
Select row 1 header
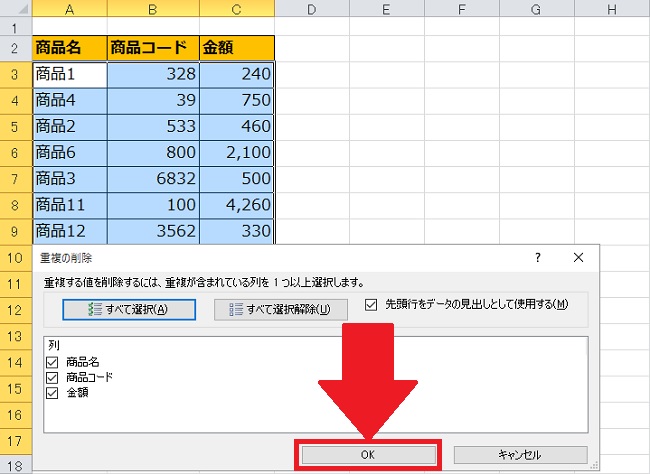(x=16, y=26)
